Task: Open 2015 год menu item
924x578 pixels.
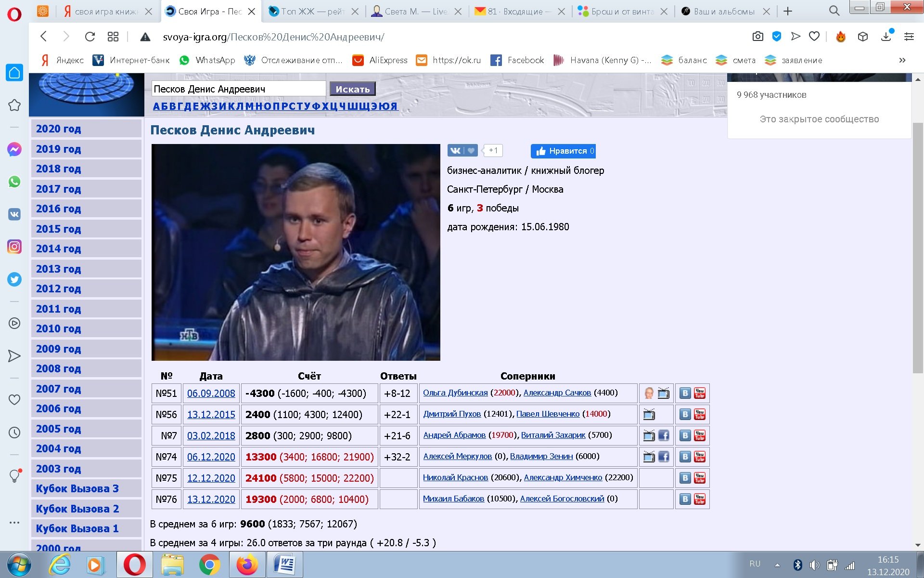Action: pos(59,229)
